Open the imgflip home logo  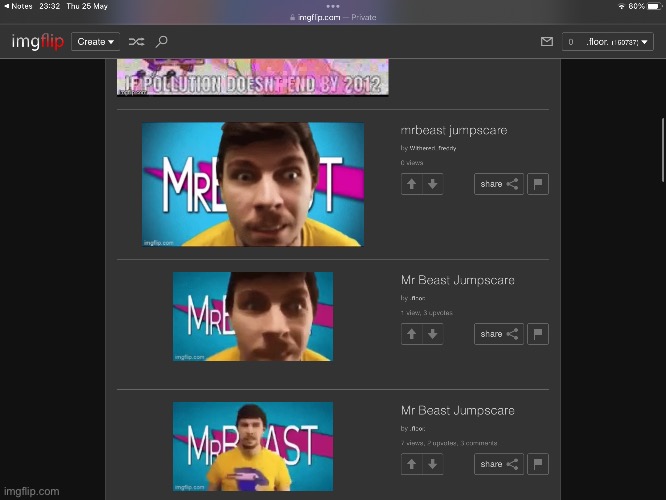(x=37, y=42)
